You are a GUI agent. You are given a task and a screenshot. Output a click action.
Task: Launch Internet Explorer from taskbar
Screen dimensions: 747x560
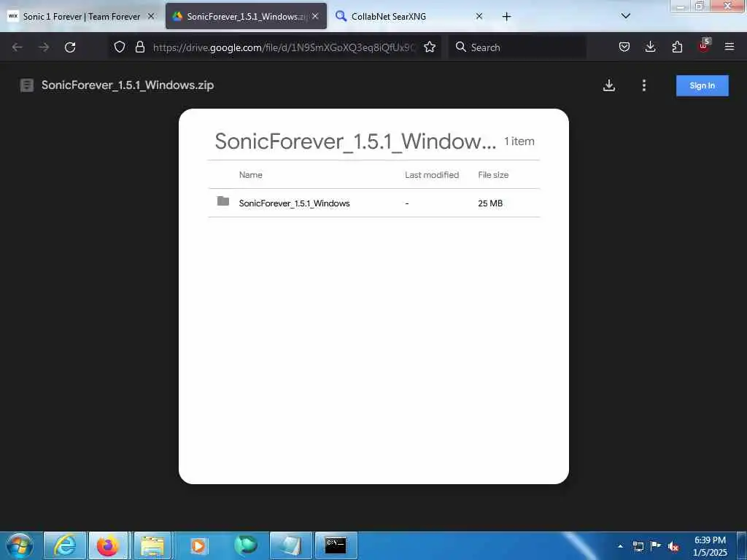click(x=65, y=545)
